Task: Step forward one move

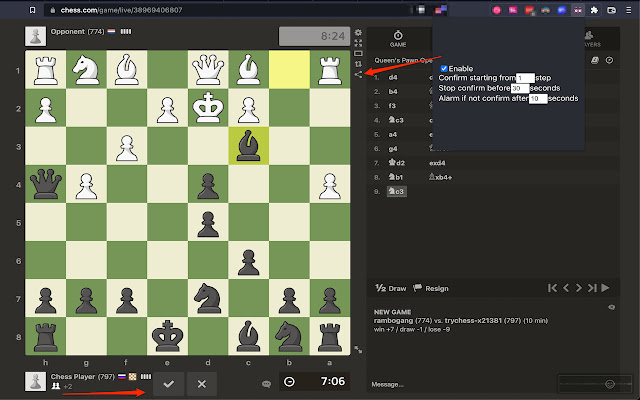Action: [578, 288]
